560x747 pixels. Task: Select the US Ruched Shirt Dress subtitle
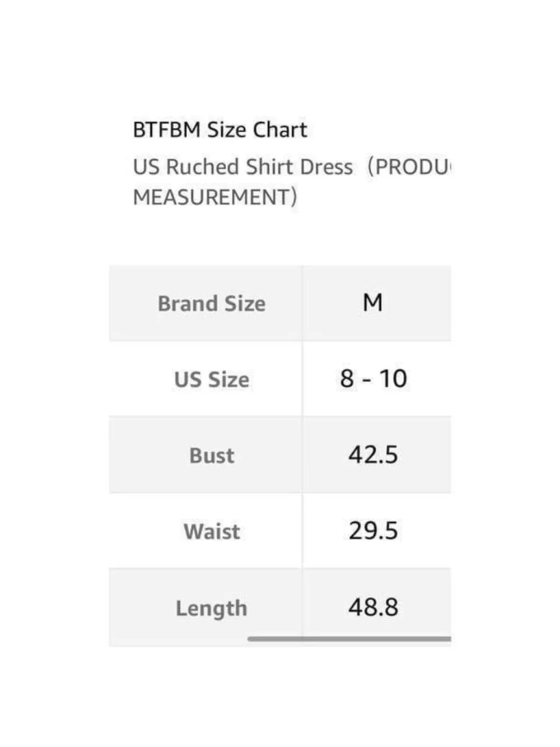point(243,167)
